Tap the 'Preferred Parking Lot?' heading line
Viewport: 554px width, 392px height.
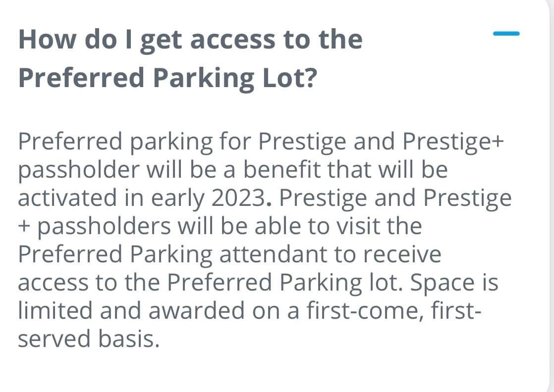pyautogui.click(x=168, y=78)
